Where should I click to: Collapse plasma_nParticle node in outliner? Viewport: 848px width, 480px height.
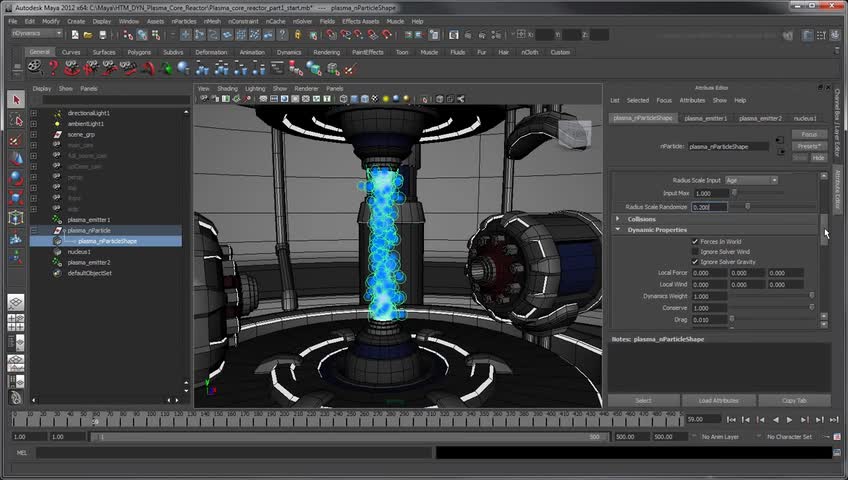point(34,231)
